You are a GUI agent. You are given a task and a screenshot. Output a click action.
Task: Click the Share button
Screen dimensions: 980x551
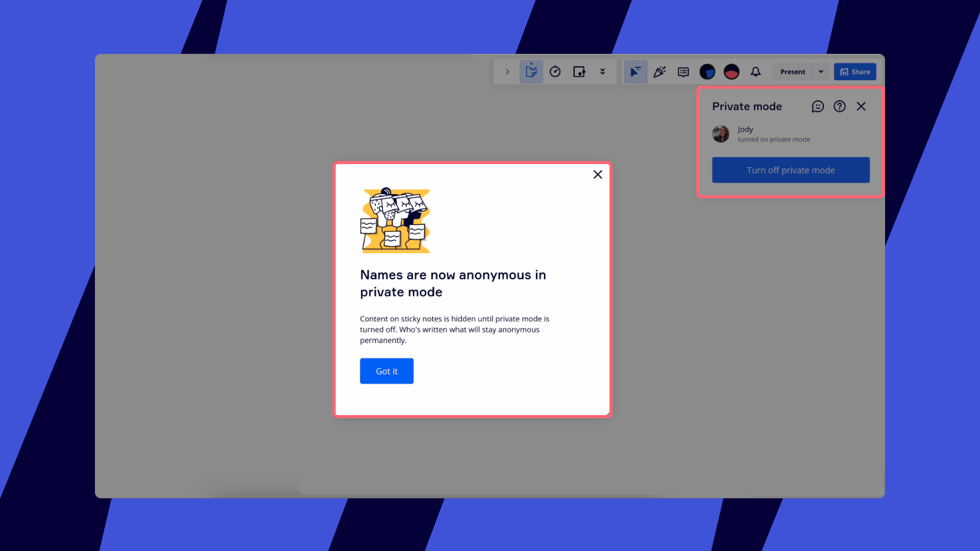pyautogui.click(x=855, y=71)
